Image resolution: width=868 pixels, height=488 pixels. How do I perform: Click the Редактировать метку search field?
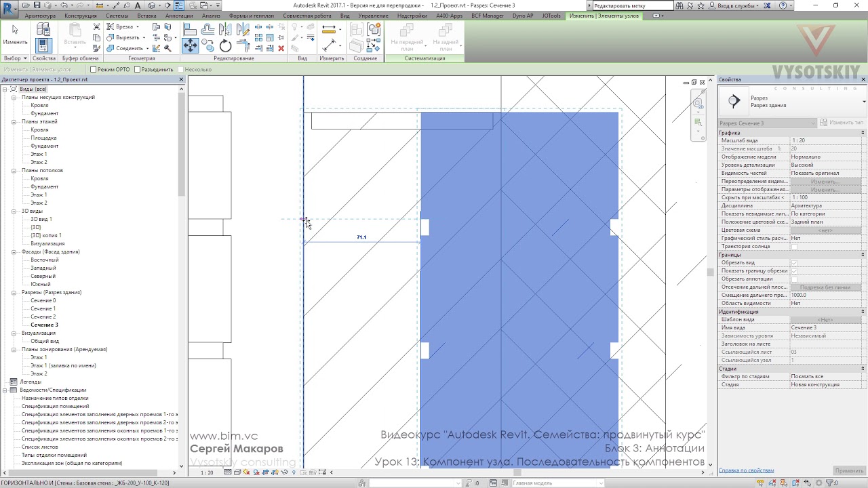click(x=633, y=5)
